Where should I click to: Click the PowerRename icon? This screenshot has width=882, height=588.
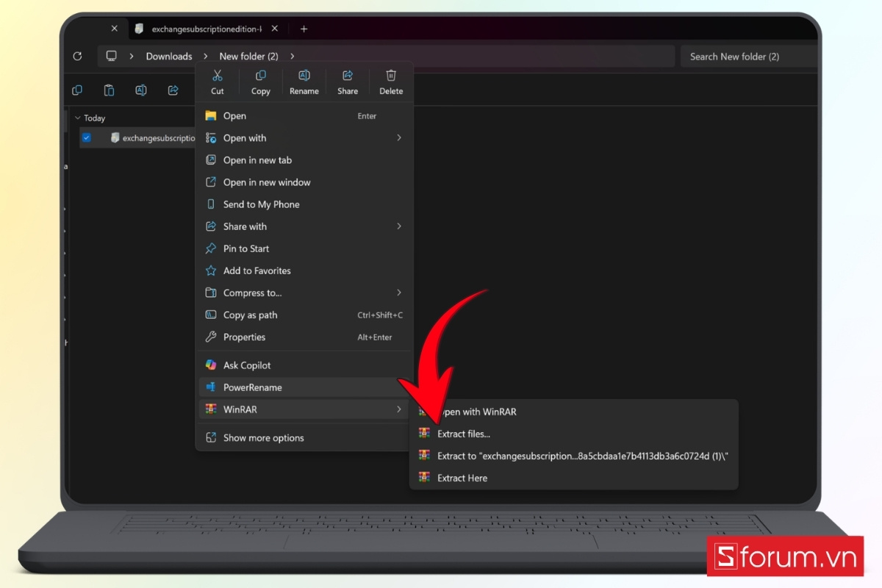[x=211, y=387]
